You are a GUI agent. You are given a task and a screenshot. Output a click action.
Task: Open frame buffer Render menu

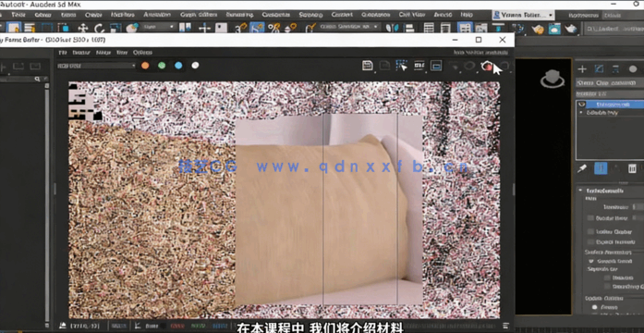click(81, 52)
